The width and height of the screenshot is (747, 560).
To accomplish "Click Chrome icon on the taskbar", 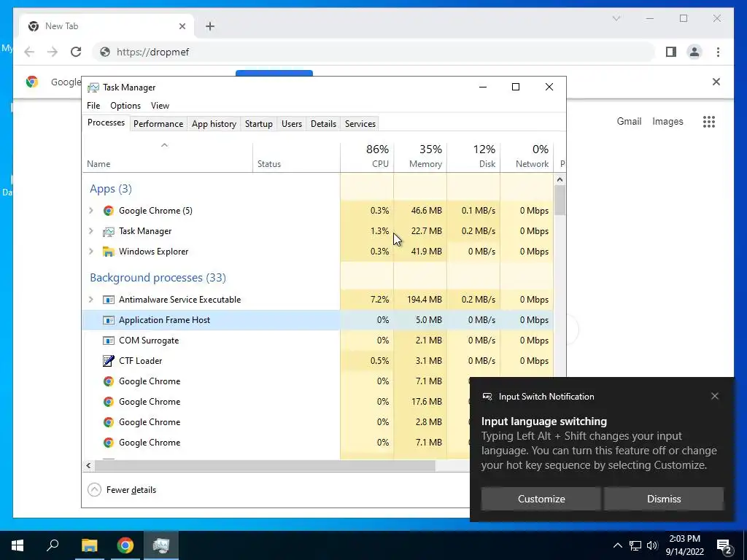I will (x=125, y=545).
